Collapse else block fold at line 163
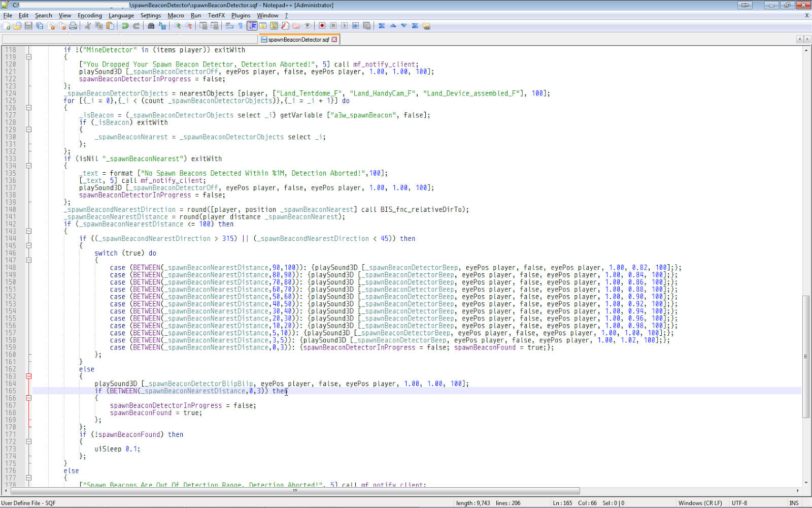Viewport: 812px width, 508px height. click(x=29, y=376)
